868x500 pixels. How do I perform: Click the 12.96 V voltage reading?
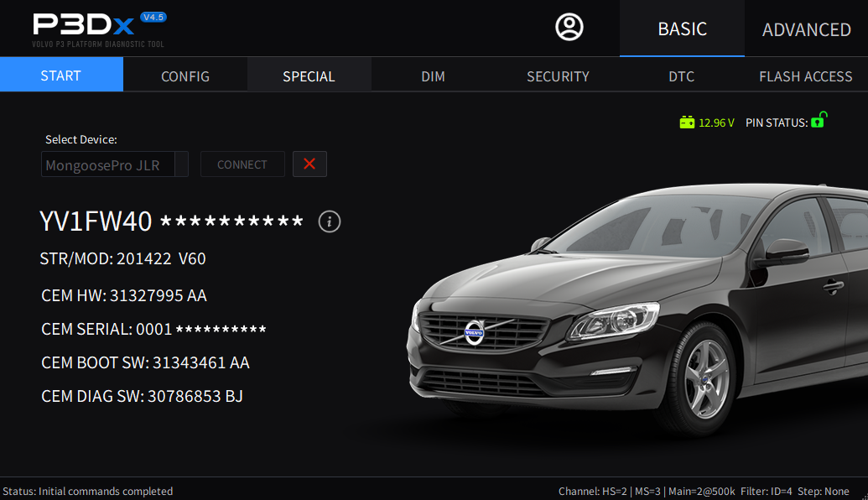click(716, 123)
